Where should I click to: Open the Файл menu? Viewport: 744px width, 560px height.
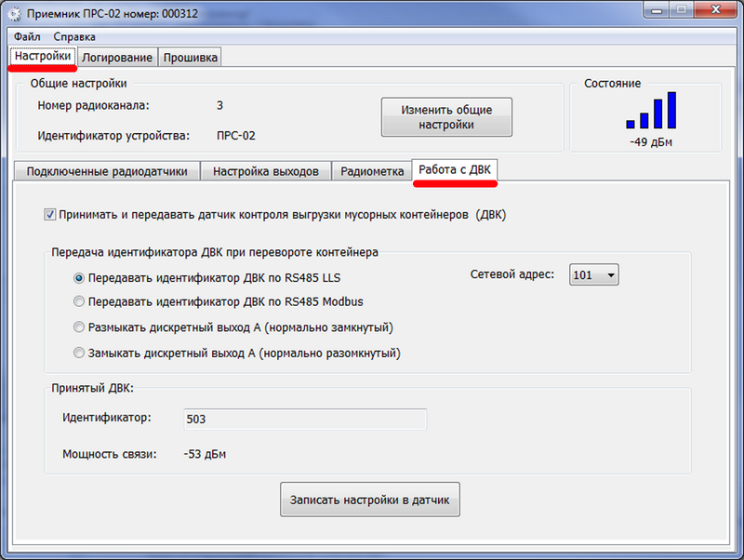[x=27, y=36]
